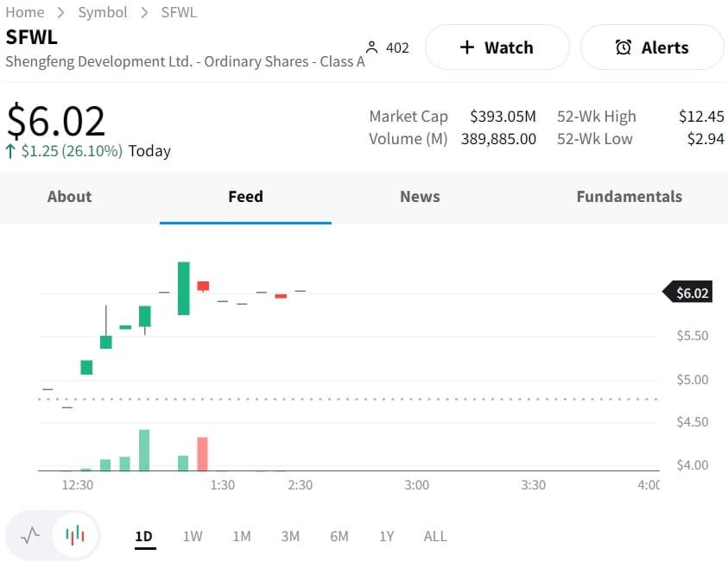Go to Home breadcrumb link
Screen dimensions: 728x568
click(x=24, y=12)
